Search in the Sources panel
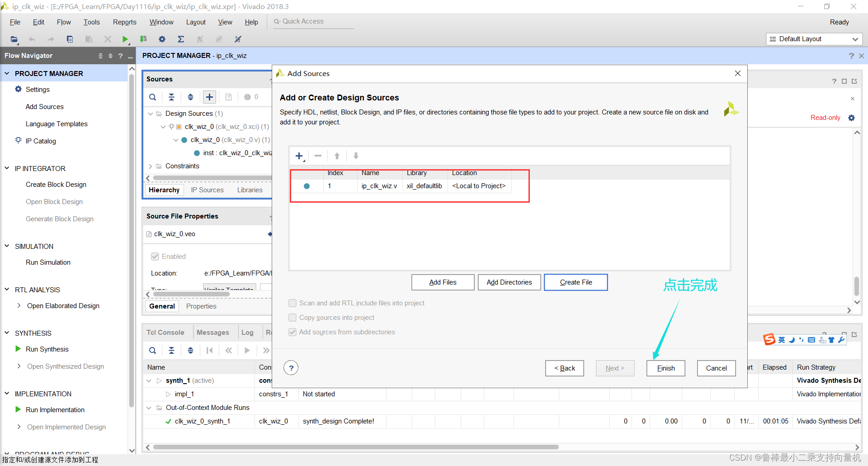Viewport: 868px width, 466px height. click(153, 97)
